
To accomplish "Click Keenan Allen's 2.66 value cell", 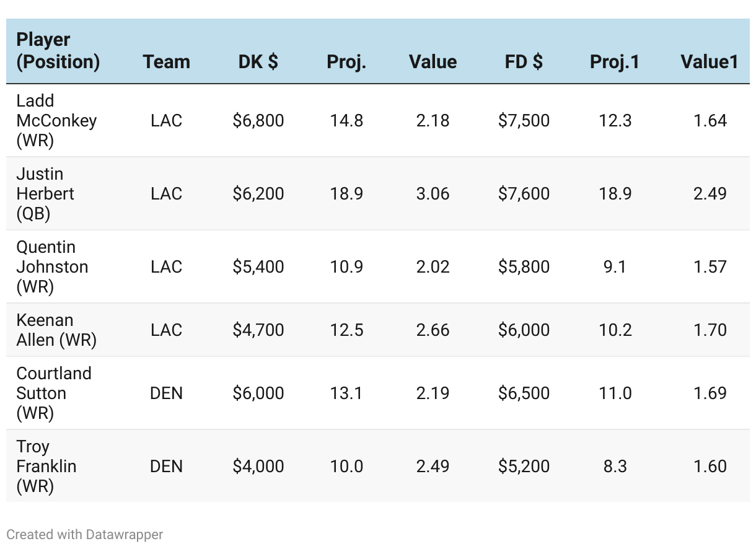I will tap(433, 330).
